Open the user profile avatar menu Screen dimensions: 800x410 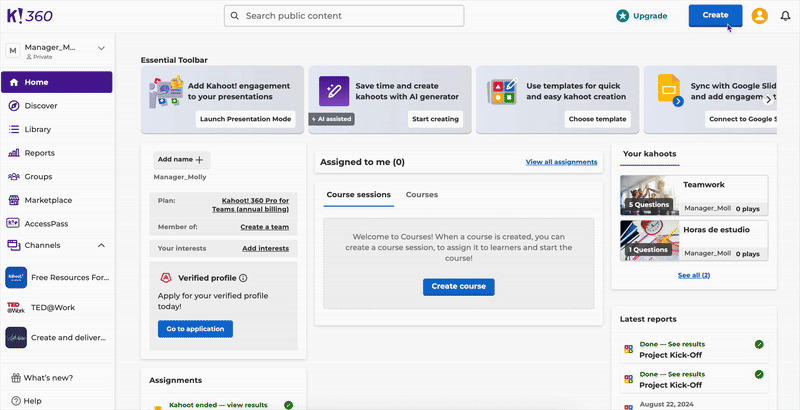(760, 16)
